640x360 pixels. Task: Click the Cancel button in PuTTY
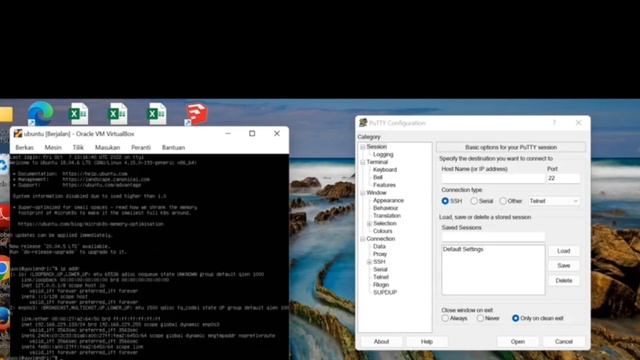(564, 341)
